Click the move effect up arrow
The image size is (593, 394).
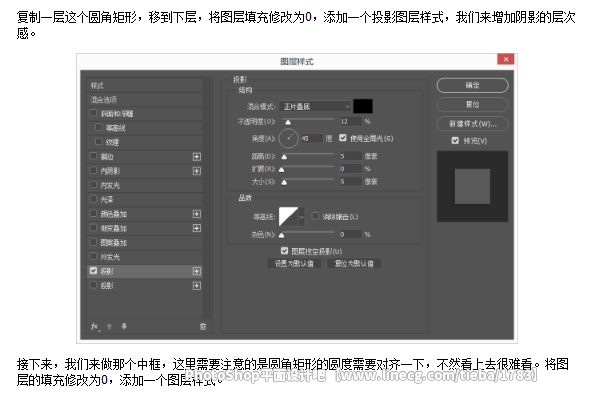coord(109,326)
